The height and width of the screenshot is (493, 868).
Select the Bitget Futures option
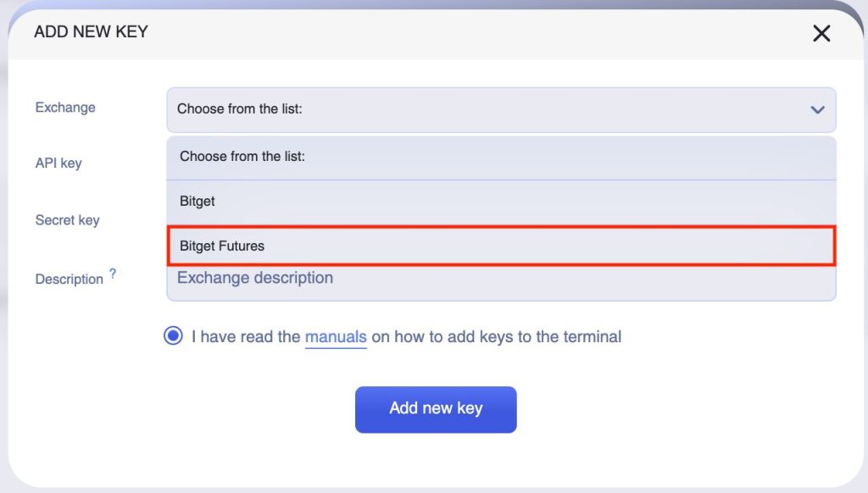(501, 246)
